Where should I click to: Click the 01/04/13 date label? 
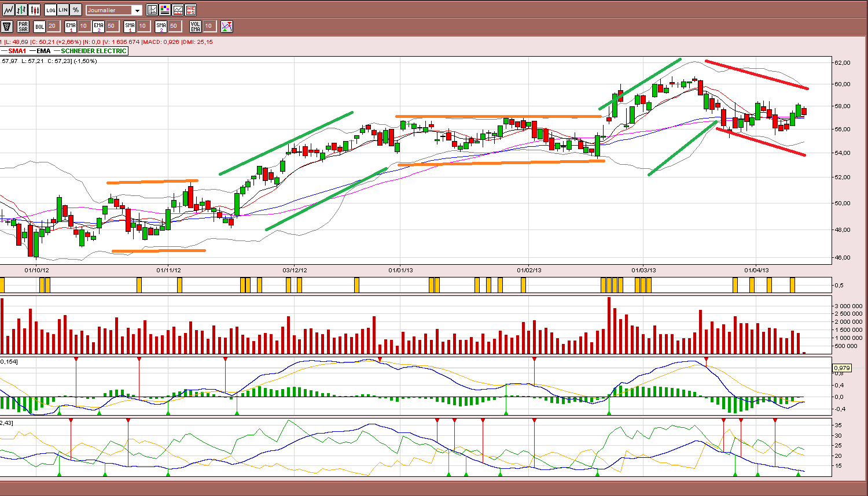tap(756, 270)
